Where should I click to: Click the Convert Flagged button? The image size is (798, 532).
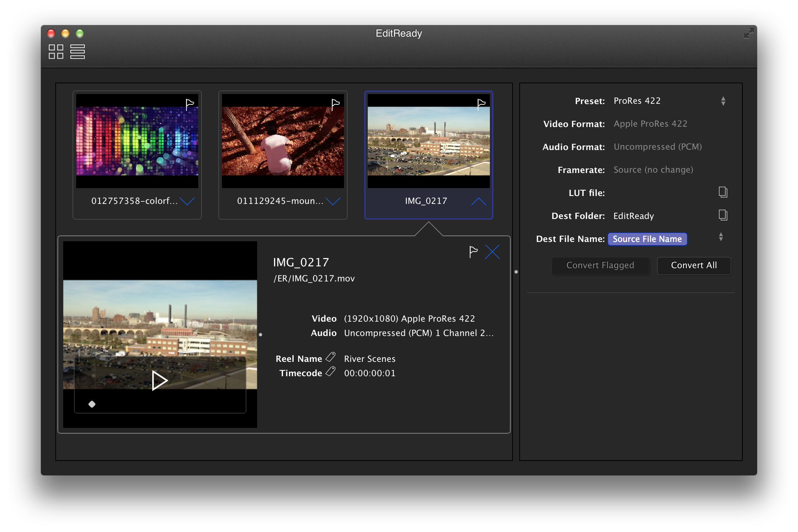[x=600, y=266]
